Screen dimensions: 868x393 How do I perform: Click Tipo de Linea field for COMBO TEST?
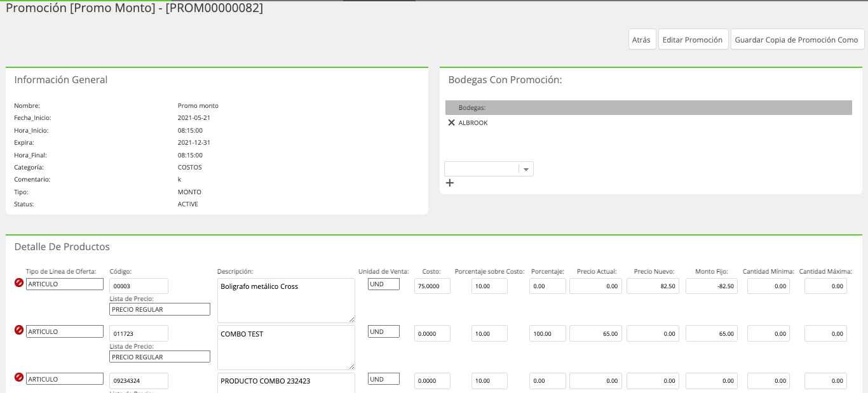(65, 331)
